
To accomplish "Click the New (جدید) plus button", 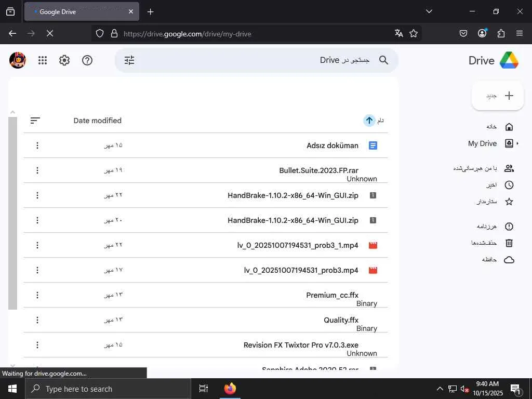I will pos(498,96).
